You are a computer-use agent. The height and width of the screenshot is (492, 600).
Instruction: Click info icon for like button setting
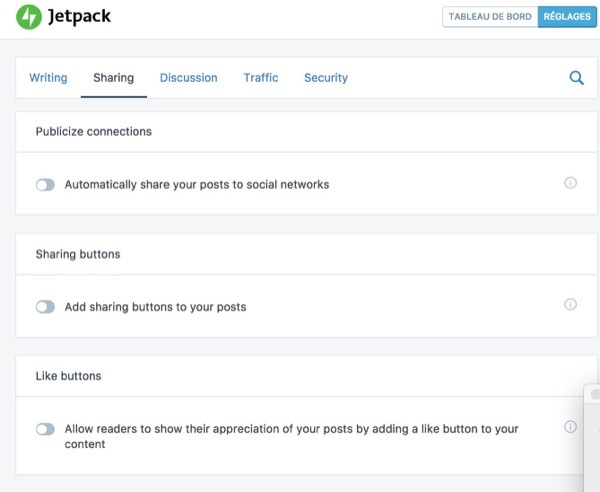[x=570, y=427]
